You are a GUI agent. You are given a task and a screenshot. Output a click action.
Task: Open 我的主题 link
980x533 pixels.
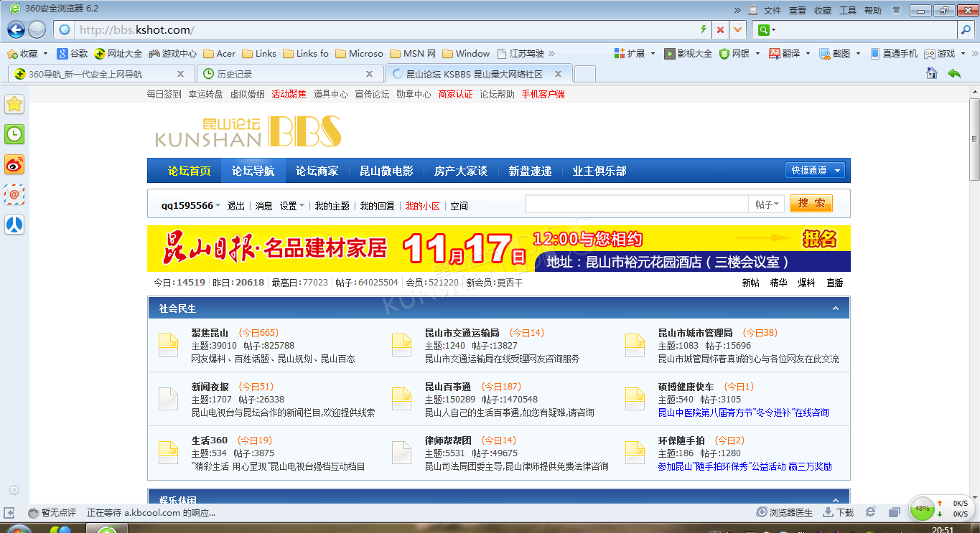point(332,206)
